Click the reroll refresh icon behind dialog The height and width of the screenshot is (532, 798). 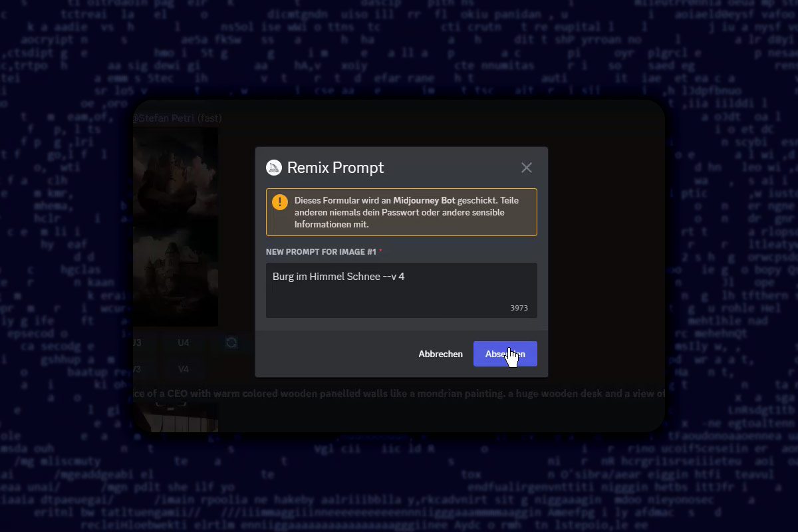coord(231,342)
